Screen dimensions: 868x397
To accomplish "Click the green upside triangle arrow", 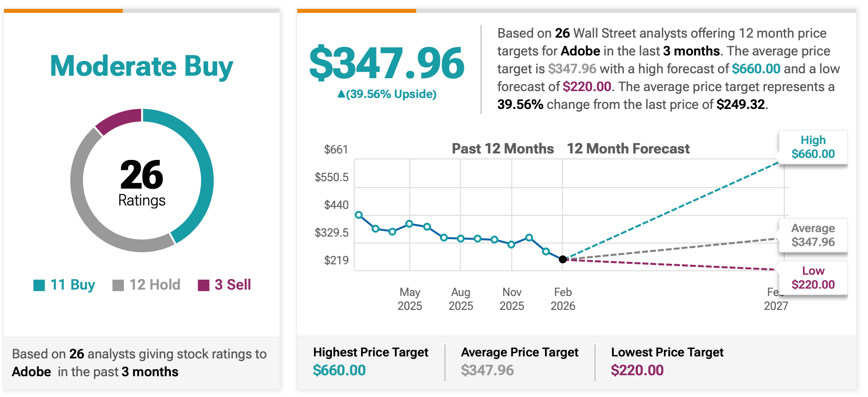I will (341, 94).
